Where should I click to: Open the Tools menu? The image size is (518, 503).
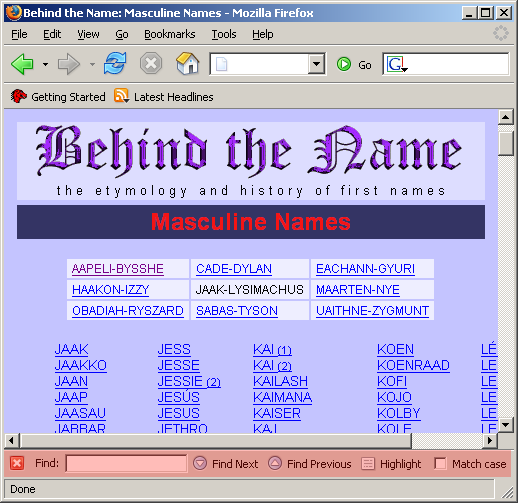224,34
